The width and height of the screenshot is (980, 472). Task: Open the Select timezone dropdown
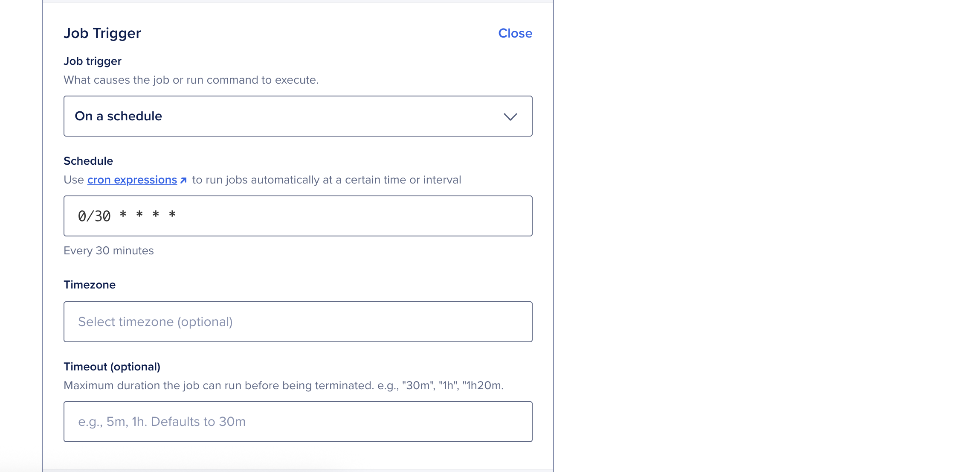click(298, 321)
